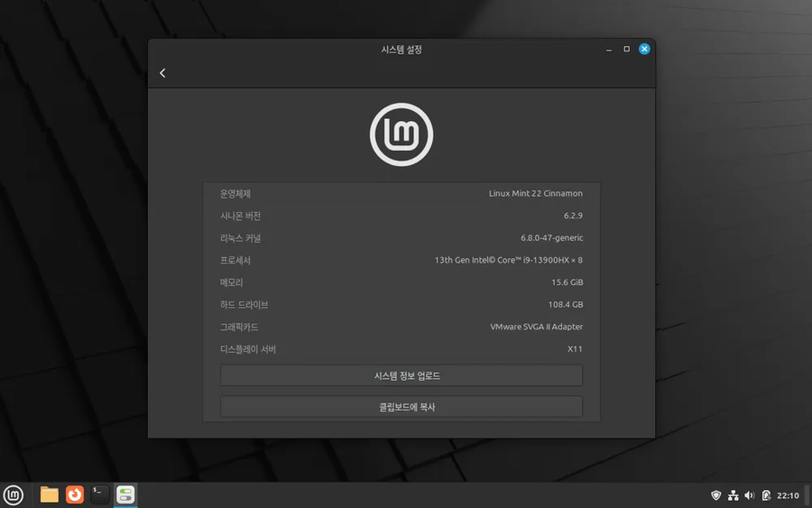Click the 클립보드에 복사 button
Image resolution: width=812 pixels, height=508 pixels.
tap(401, 407)
